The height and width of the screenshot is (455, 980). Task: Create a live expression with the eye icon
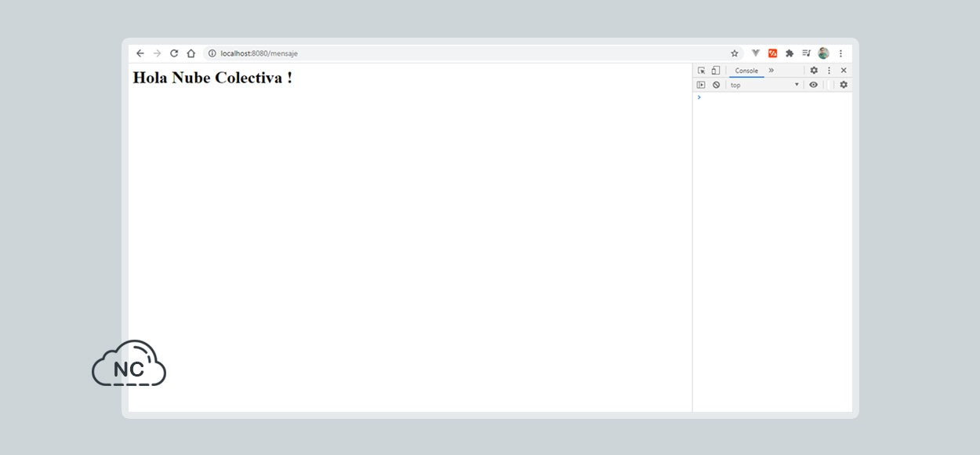[x=814, y=85]
